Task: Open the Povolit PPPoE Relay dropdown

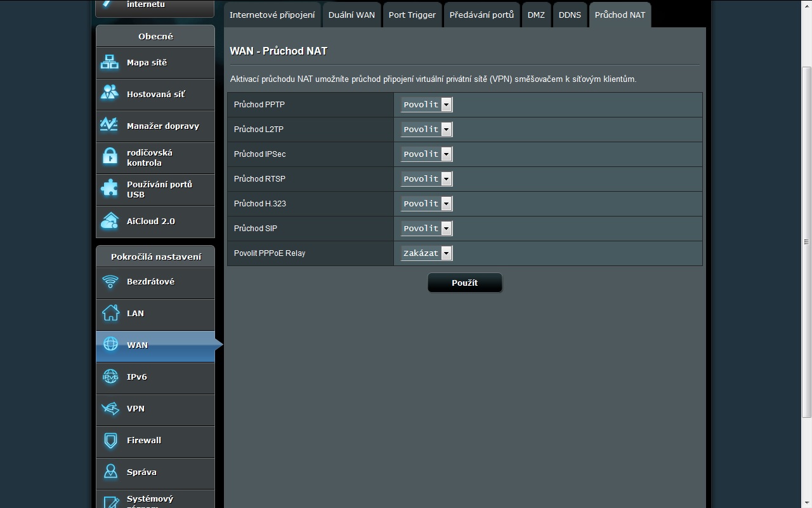Action: (426, 253)
